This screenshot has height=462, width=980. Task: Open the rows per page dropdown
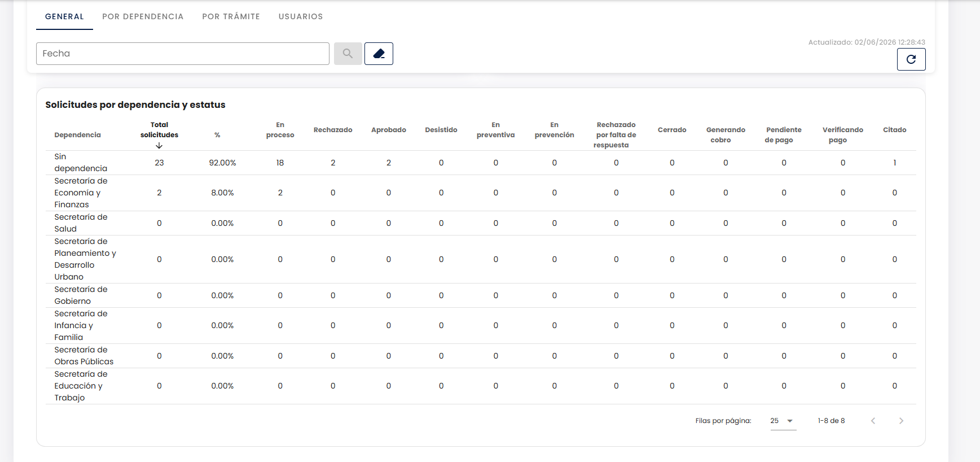click(x=783, y=421)
